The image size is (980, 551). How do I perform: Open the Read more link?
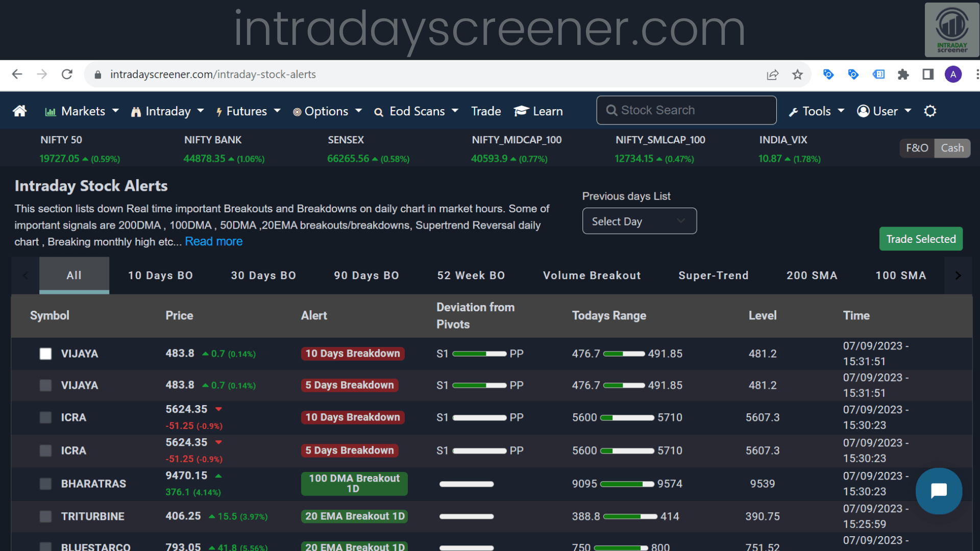tap(213, 241)
